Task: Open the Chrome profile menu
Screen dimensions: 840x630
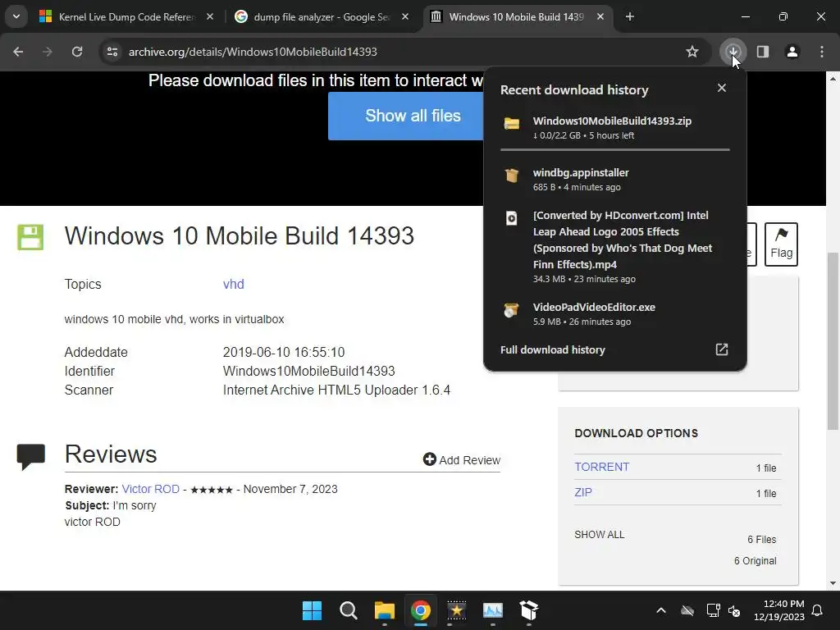Action: (792, 52)
